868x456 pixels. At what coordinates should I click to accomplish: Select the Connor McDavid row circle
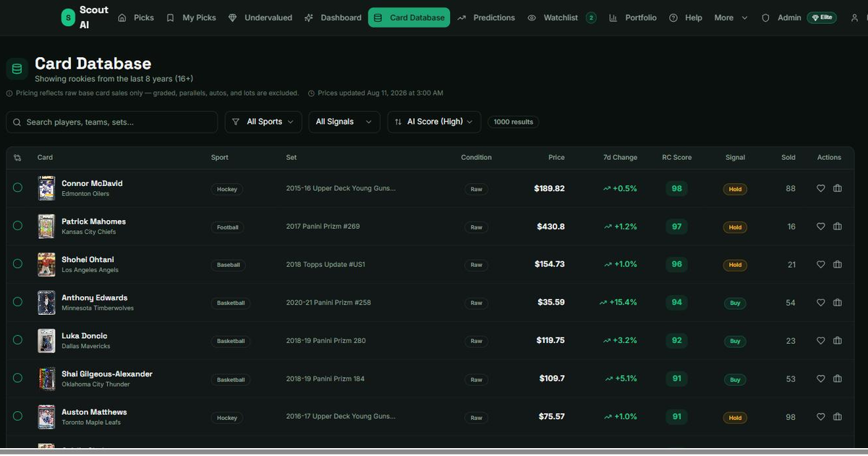pos(17,187)
